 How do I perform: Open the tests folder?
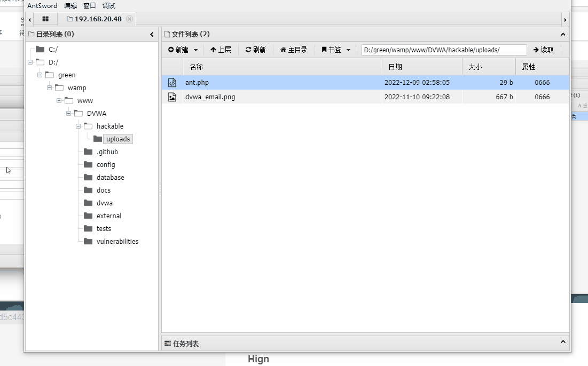104,228
